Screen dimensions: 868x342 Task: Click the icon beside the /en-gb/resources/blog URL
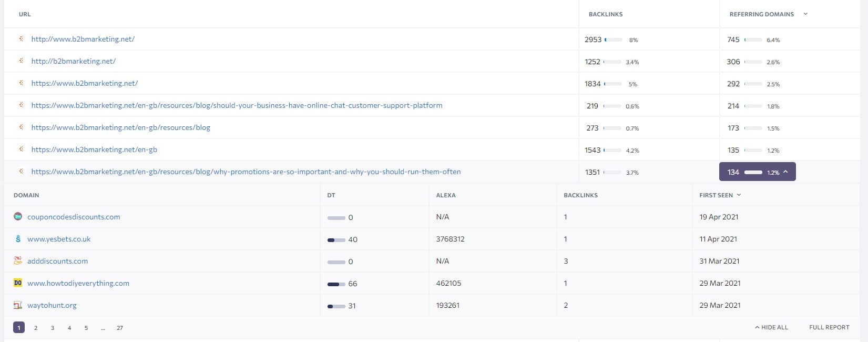point(22,127)
